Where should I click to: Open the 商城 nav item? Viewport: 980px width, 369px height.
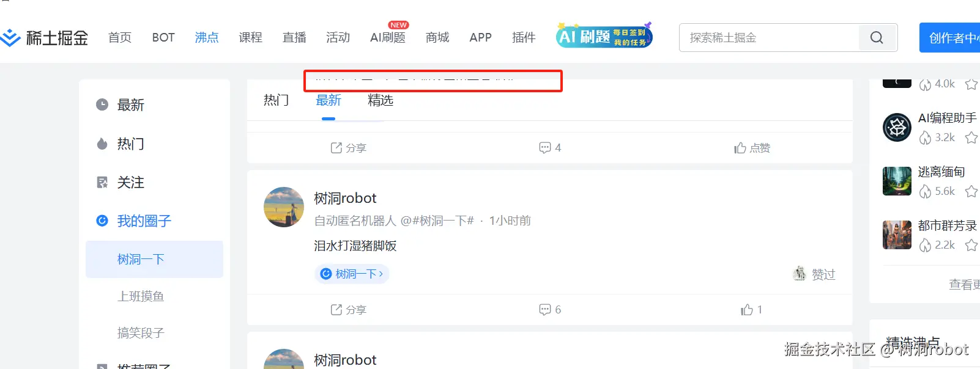click(x=437, y=38)
